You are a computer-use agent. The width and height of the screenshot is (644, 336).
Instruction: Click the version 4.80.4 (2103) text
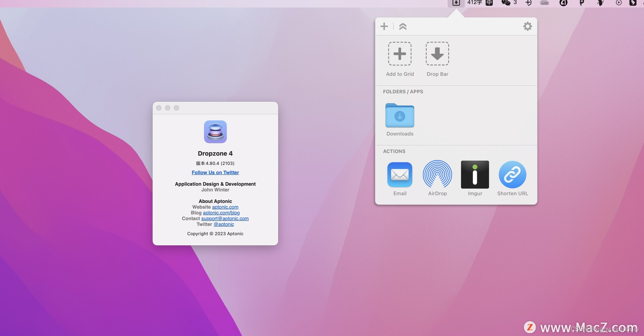point(215,163)
